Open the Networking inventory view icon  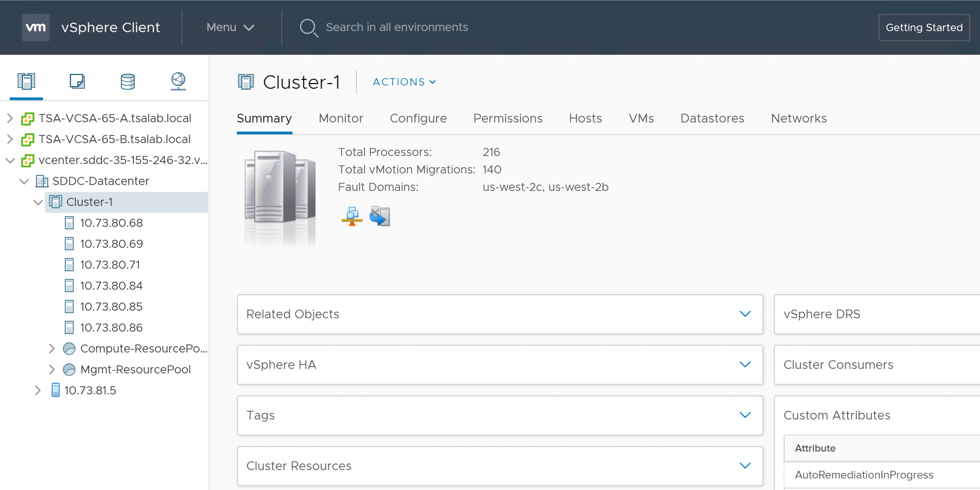tap(178, 81)
